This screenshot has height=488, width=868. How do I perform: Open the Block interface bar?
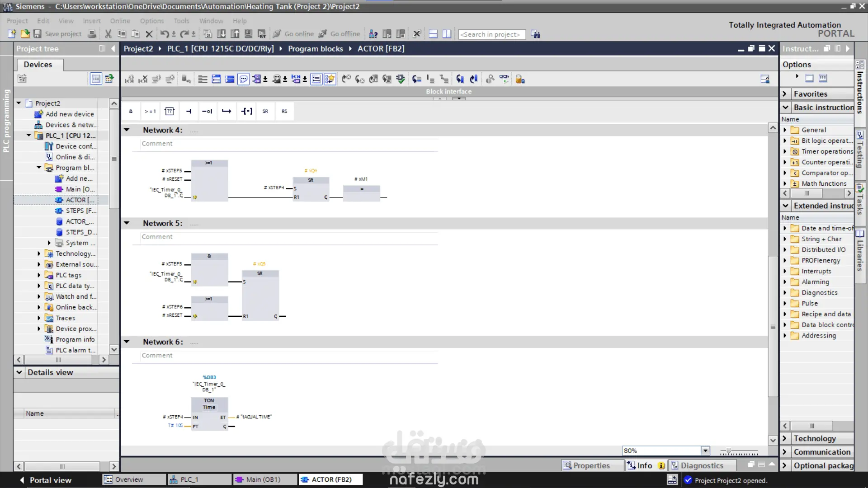click(x=448, y=91)
